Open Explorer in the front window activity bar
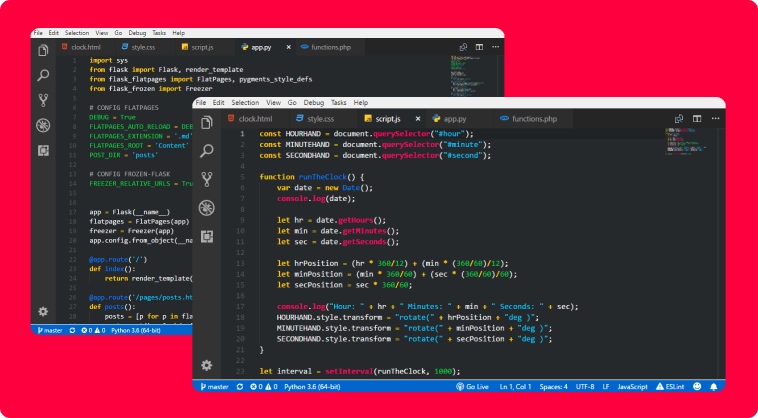The width and height of the screenshot is (758, 418). pos(206,122)
